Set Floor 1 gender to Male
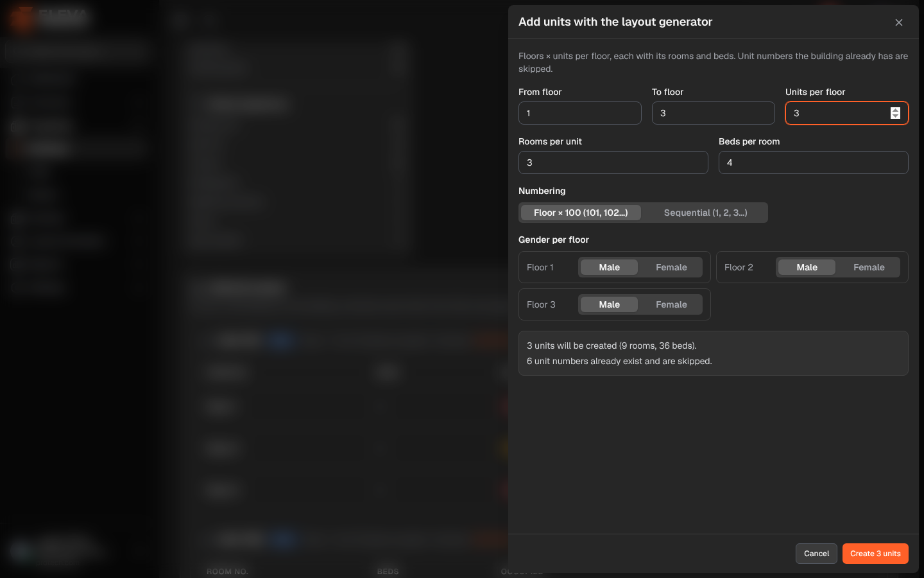This screenshot has width=924, height=578. coord(610,267)
